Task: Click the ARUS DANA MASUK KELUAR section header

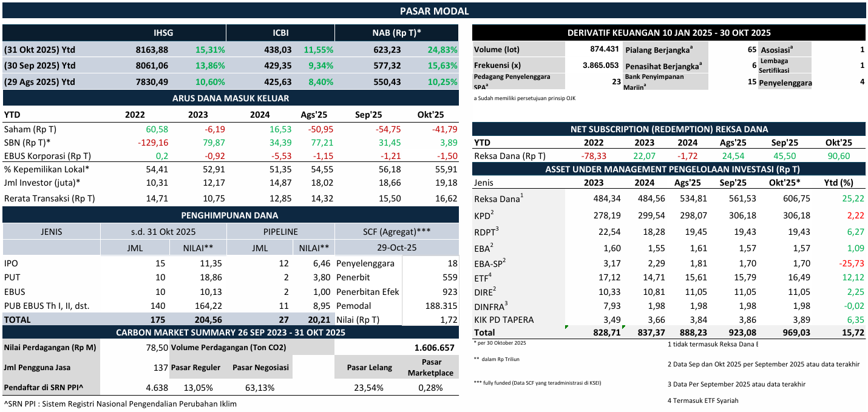Action: (230, 98)
